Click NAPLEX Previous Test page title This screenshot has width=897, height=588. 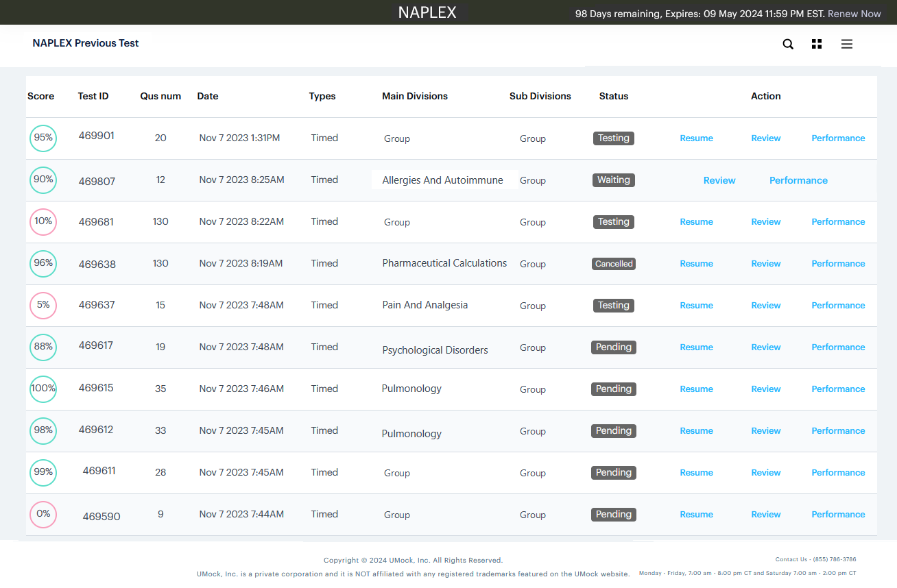pos(86,43)
